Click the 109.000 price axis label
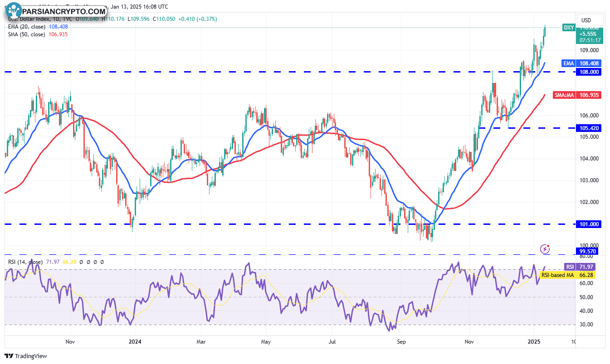 590,50
